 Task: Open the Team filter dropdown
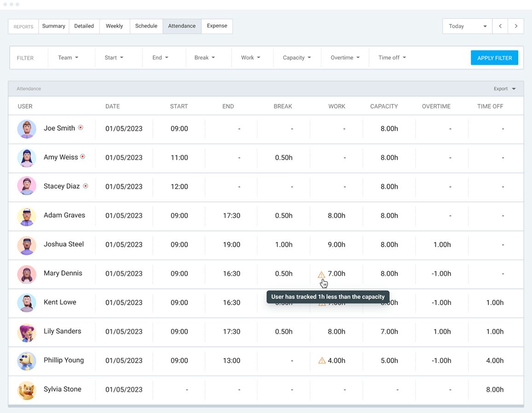(68, 57)
